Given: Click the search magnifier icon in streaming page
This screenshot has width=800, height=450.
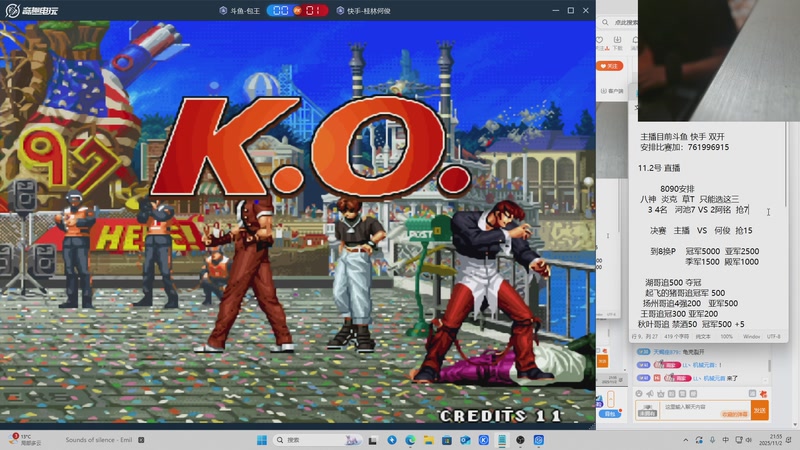Looking at the screenshot, I should click(605, 22).
